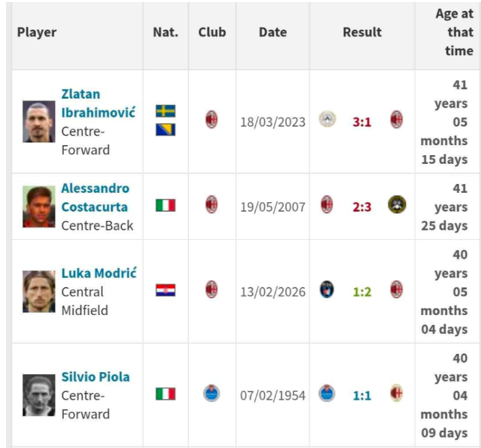Viewport: 481px width, 448px height.
Task: Open Alessandro Costacurta player profile link
Action: tap(95, 197)
